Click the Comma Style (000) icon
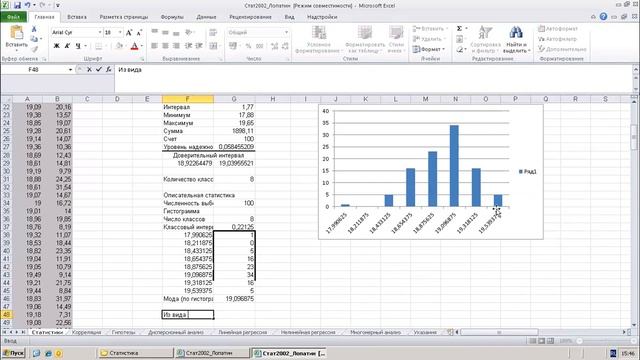 click(260, 46)
